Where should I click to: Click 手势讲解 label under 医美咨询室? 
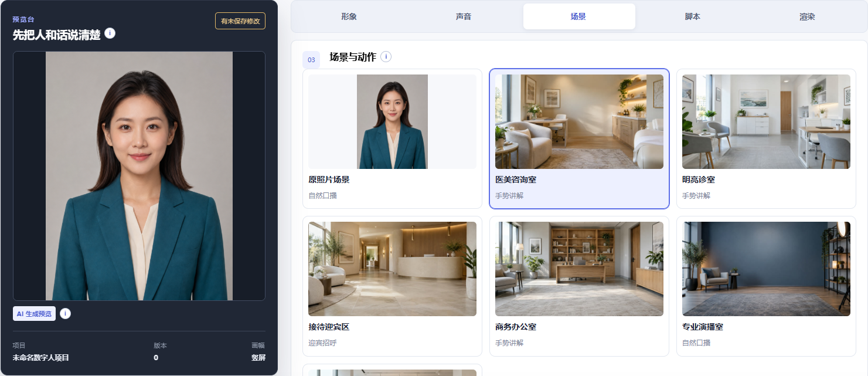click(x=509, y=195)
